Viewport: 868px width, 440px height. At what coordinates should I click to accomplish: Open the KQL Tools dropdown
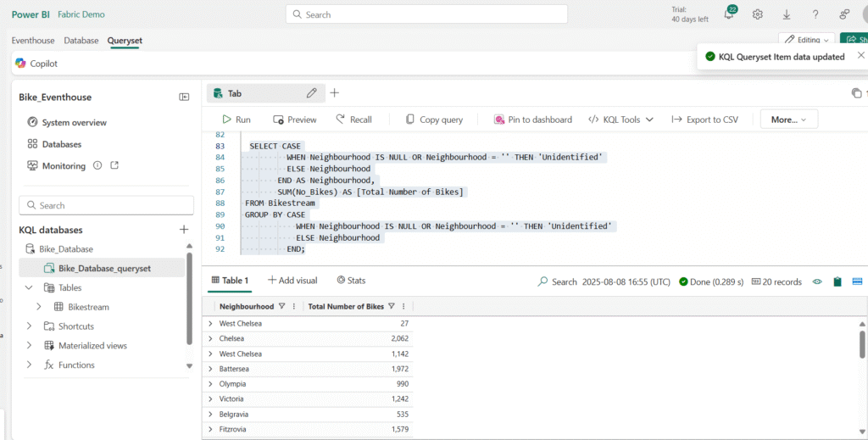pyautogui.click(x=620, y=120)
